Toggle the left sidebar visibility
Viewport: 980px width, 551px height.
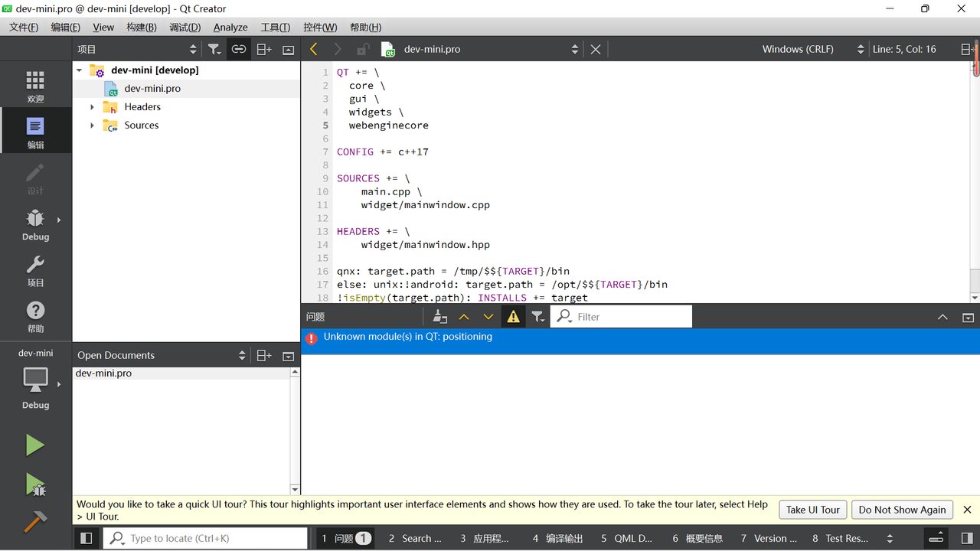(86, 538)
